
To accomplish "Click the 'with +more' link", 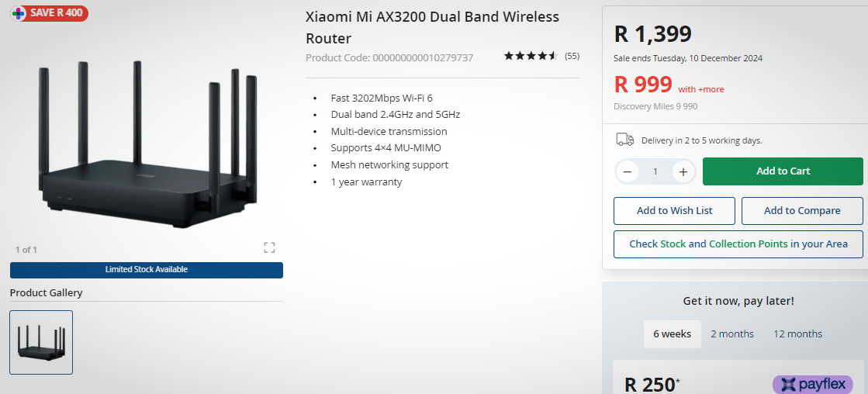I will coord(700,89).
